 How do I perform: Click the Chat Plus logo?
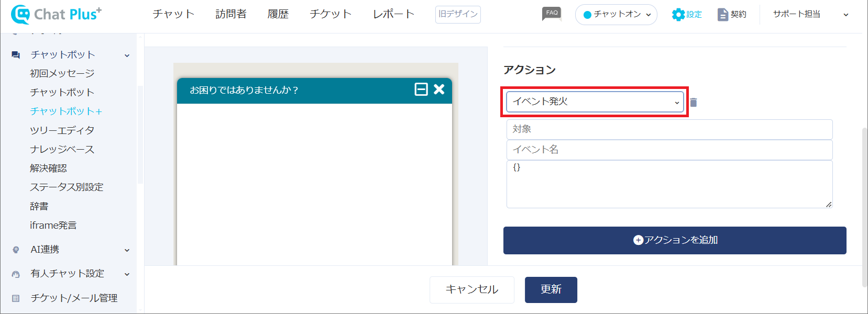click(57, 14)
